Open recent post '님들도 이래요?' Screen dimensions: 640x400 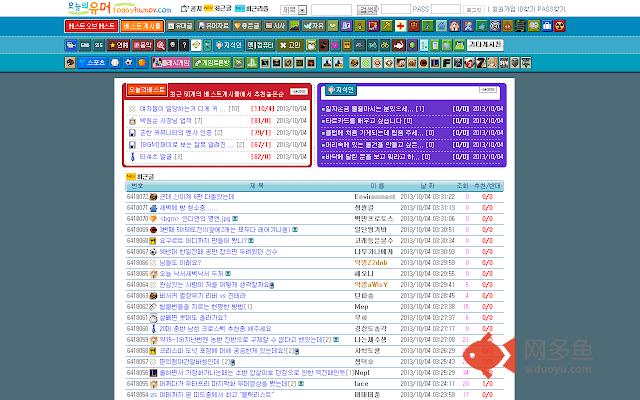tap(180, 263)
